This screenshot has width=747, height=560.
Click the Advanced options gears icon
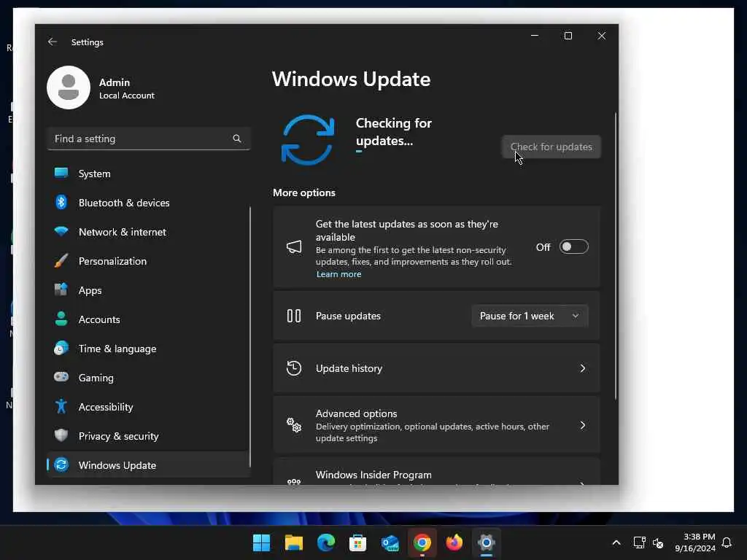[294, 425]
